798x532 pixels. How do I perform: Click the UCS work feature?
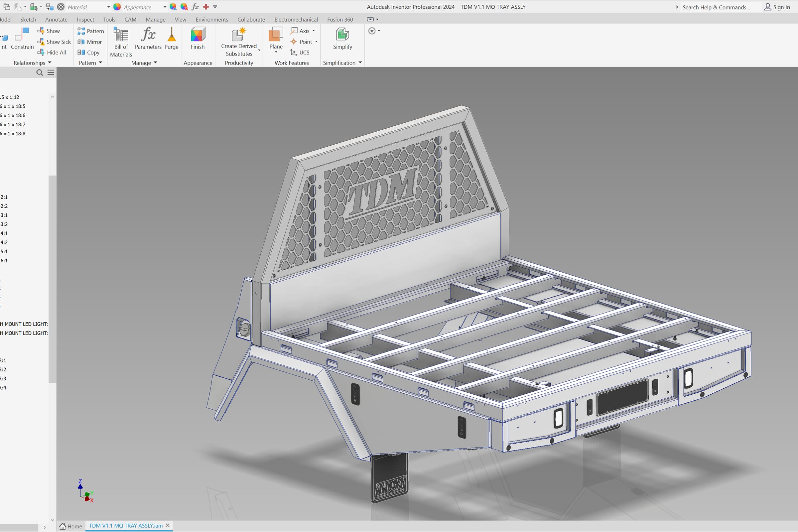(x=300, y=52)
